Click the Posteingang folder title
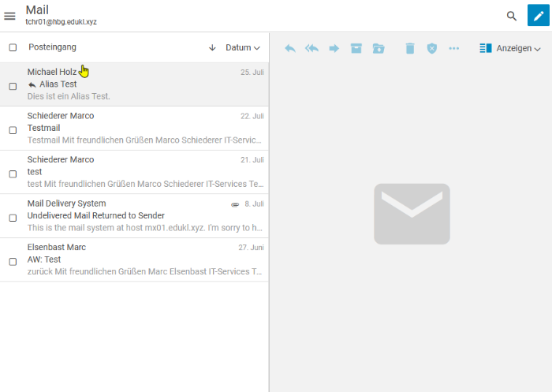 tap(52, 47)
